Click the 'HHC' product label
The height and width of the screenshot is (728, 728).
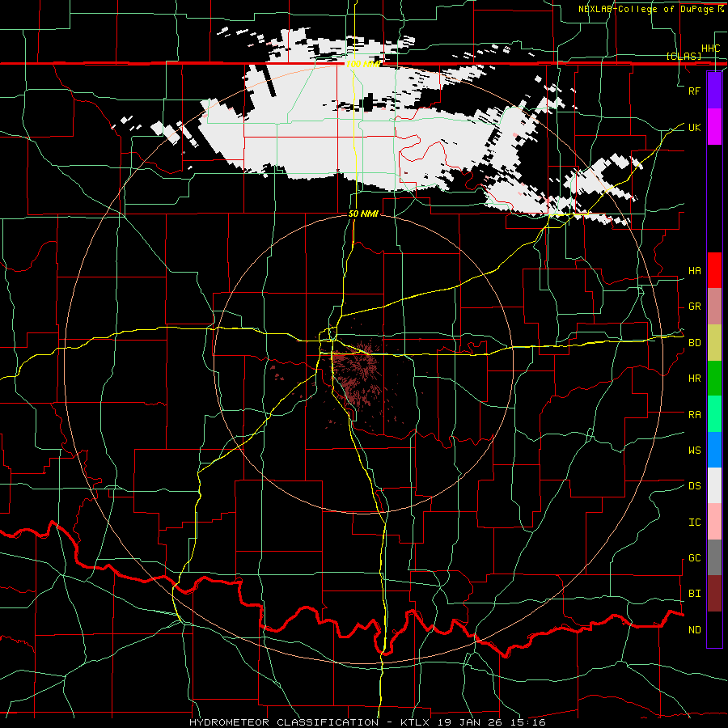point(710,49)
